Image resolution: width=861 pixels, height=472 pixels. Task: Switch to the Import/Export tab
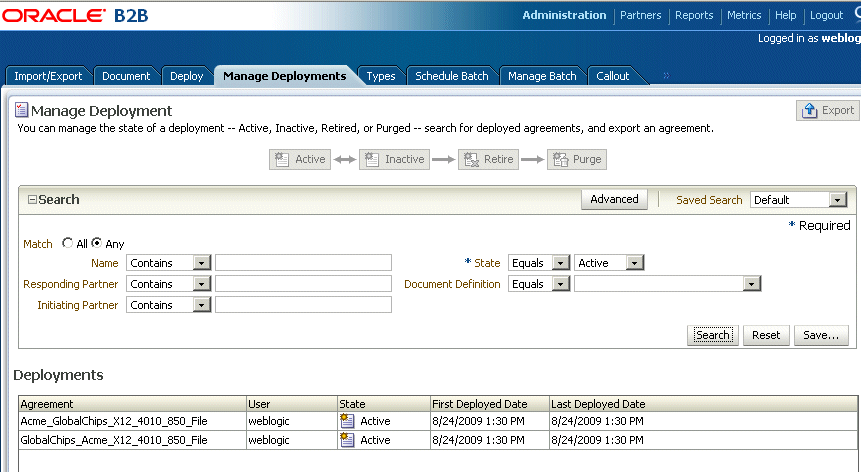click(48, 76)
